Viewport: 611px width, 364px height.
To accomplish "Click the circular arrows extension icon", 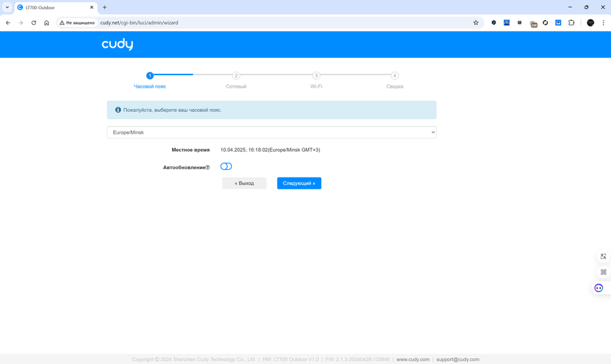I will click(546, 22).
